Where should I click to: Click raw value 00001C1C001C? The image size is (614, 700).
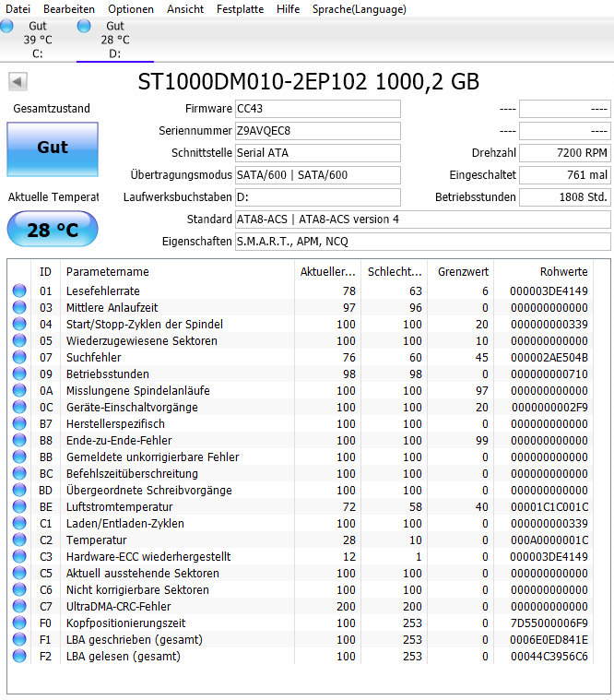click(x=549, y=506)
